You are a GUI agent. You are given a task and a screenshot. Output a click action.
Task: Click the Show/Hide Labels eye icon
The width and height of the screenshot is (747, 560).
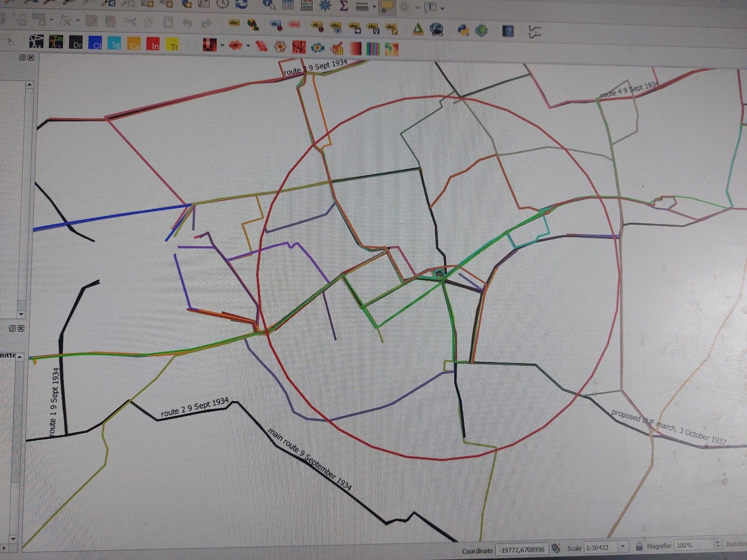click(x=335, y=28)
